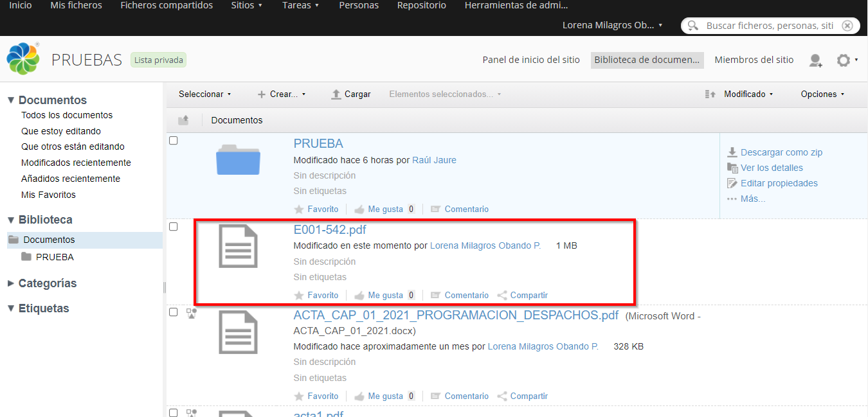Switch to Miembros del sitio
Viewport: 868px width, 417px height.
click(754, 60)
